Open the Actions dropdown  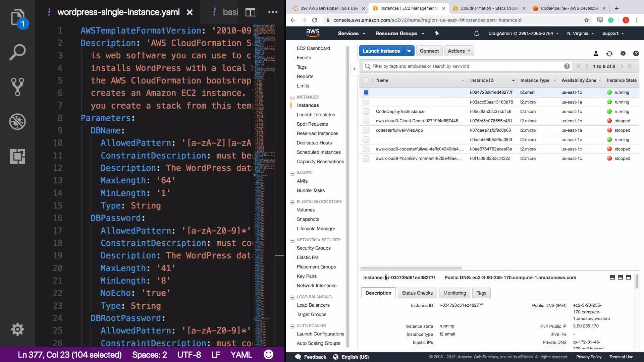[x=459, y=51]
